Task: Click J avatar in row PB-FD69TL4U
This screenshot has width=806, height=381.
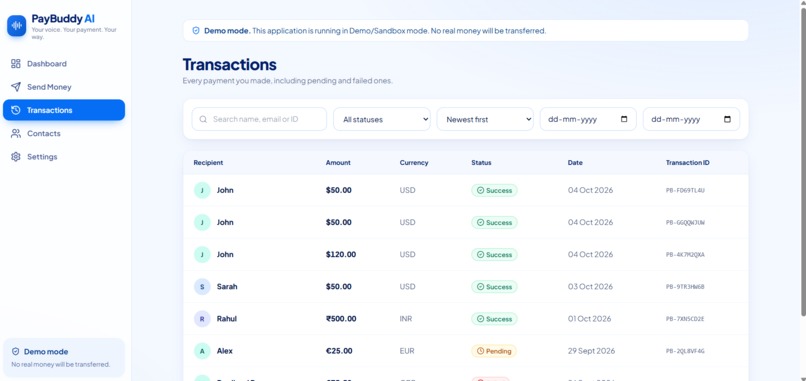Action: pyautogui.click(x=202, y=190)
